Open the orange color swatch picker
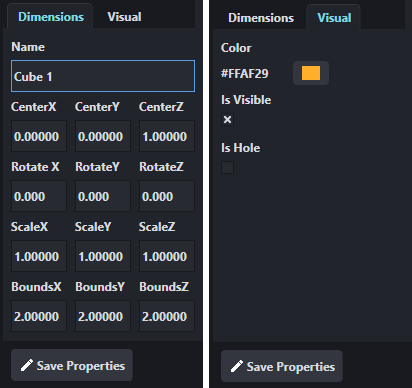 click(x=311, y=73)
